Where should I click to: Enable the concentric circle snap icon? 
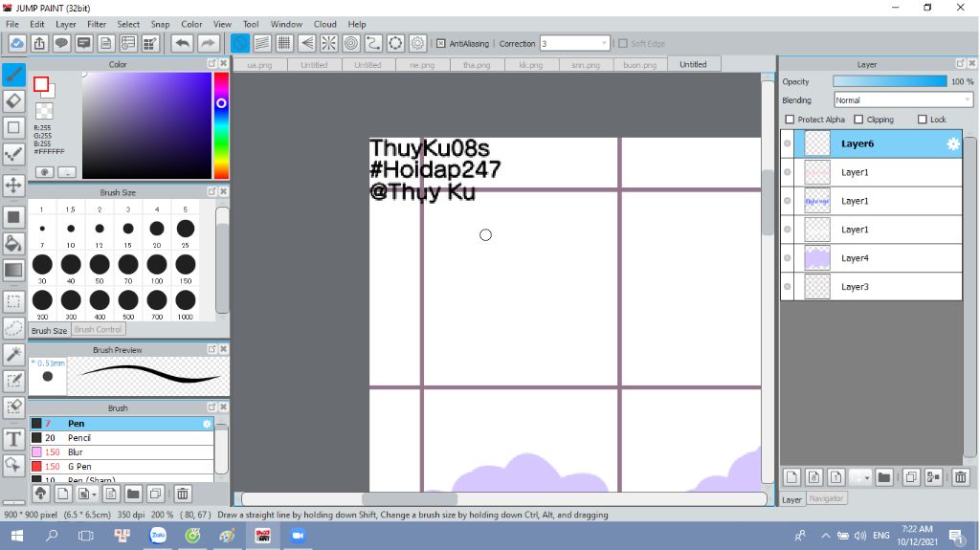point(351,43)
